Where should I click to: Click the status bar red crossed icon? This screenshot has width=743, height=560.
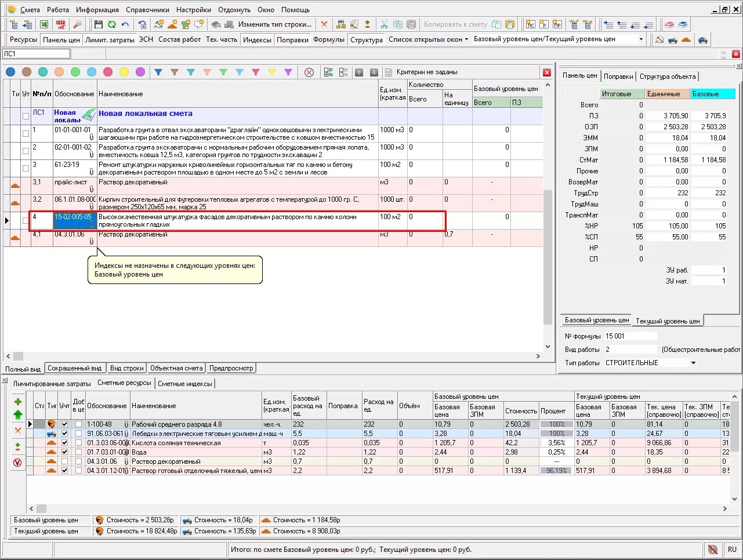(712, 549)
